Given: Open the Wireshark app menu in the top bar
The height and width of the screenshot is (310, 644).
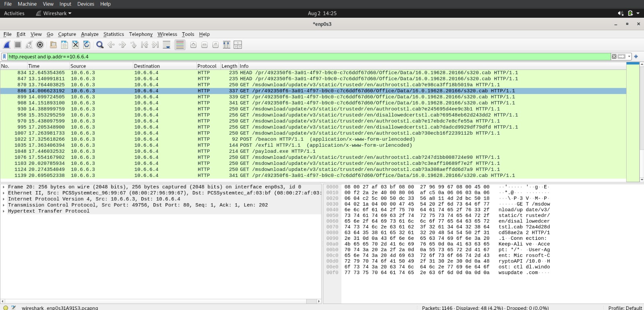Looking at the screenshot, I should (54, 13).
